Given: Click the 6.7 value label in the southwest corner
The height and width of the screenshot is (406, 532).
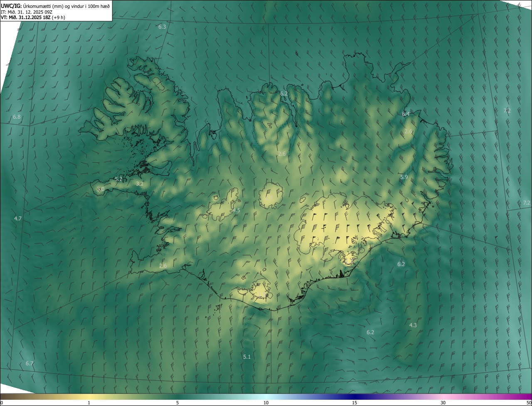Looking at the screenshot, I should pyautogui.click(x=30, y=363).
